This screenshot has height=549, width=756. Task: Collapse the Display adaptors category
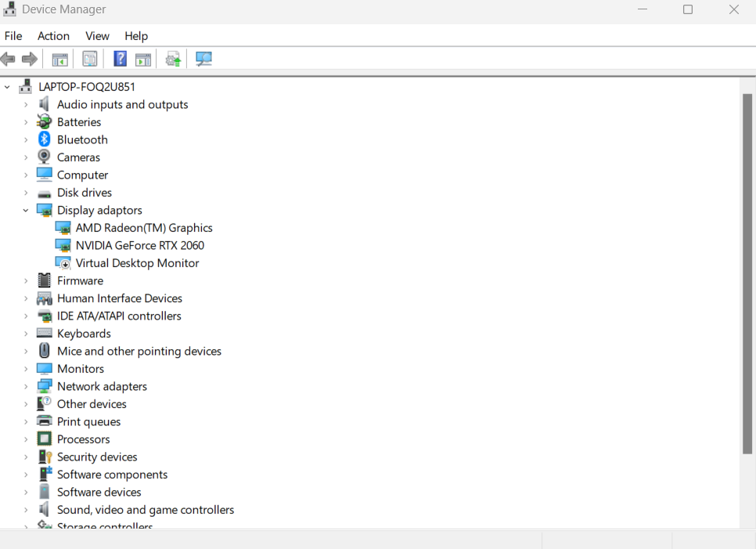[x=26, y=210]
